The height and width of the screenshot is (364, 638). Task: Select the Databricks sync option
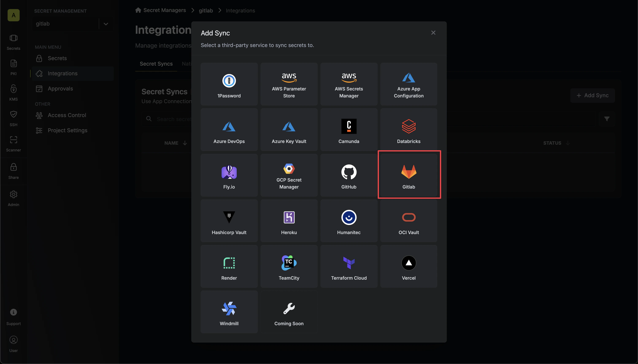point(409,129)
